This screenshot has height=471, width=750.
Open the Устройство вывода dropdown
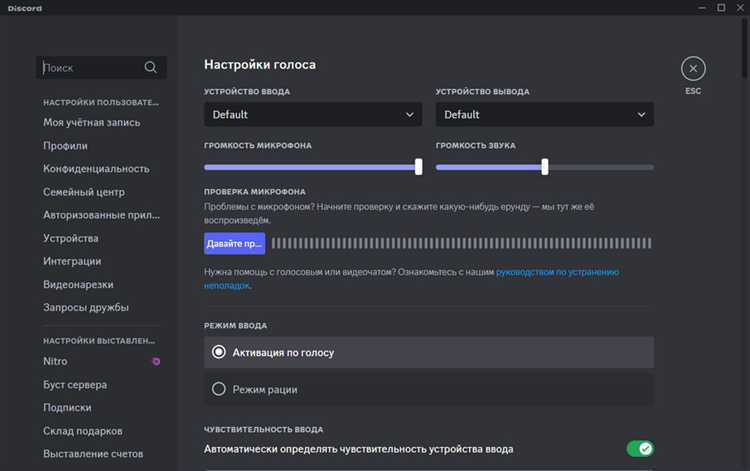544,115
